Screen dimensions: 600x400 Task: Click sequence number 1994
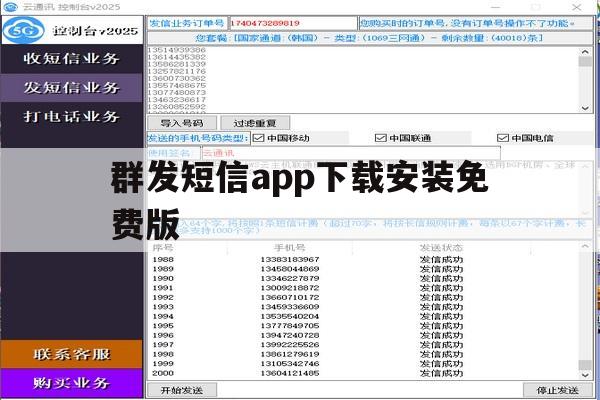(x=163, y=316)
